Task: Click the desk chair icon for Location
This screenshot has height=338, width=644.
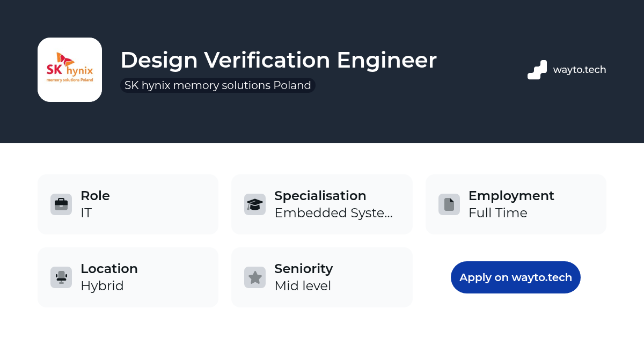Action: [x=61, y=277]
